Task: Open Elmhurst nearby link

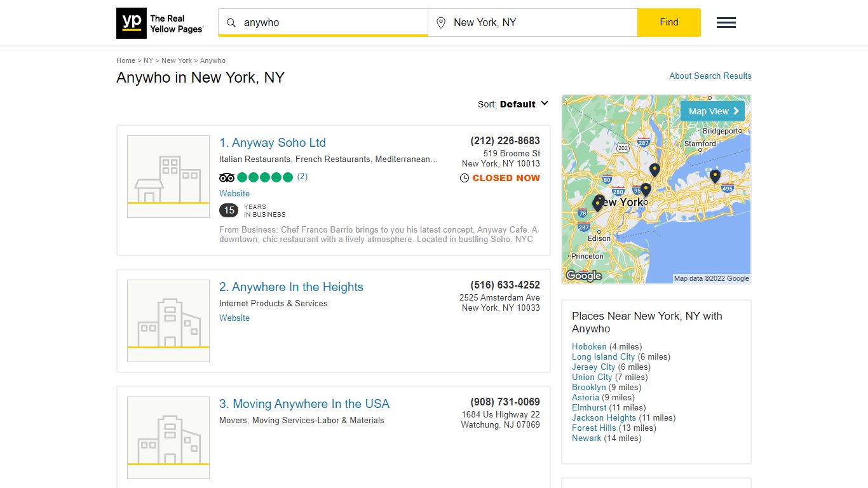Action: point(589,408)
